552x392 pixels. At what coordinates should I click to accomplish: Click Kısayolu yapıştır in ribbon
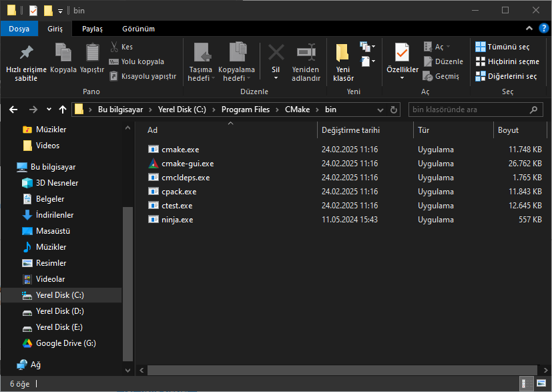[x=142, y=76]
